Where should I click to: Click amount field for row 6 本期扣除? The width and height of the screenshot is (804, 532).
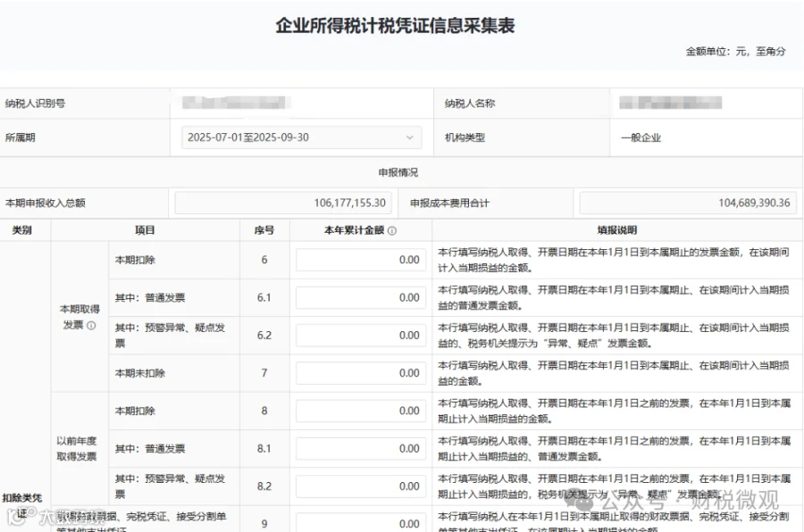[x=361, y=260]
